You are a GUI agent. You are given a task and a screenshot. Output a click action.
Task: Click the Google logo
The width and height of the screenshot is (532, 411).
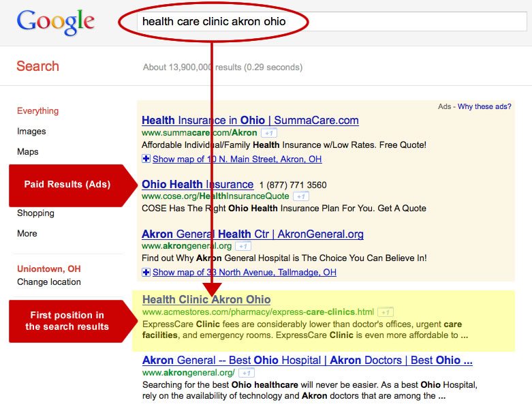56,22
